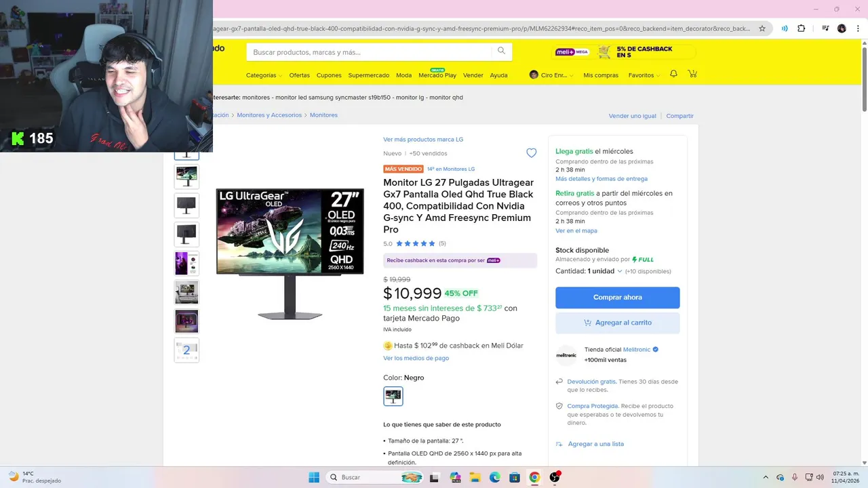Image resolution: width=868 pixels, height=488 pixels.
Task: Click Ver en el mapa link
Action: [576, 231]
